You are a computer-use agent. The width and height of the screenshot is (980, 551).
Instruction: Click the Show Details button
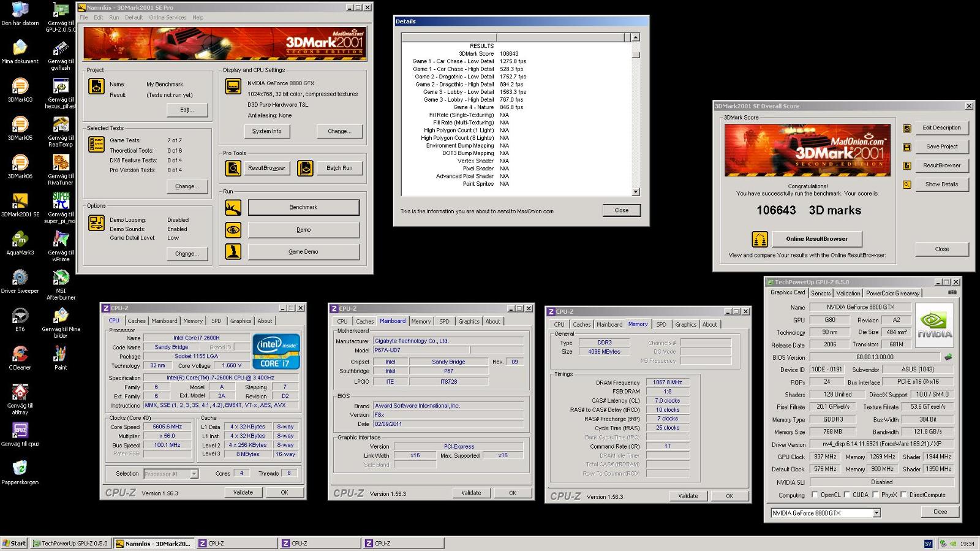[x=942, y=184]
